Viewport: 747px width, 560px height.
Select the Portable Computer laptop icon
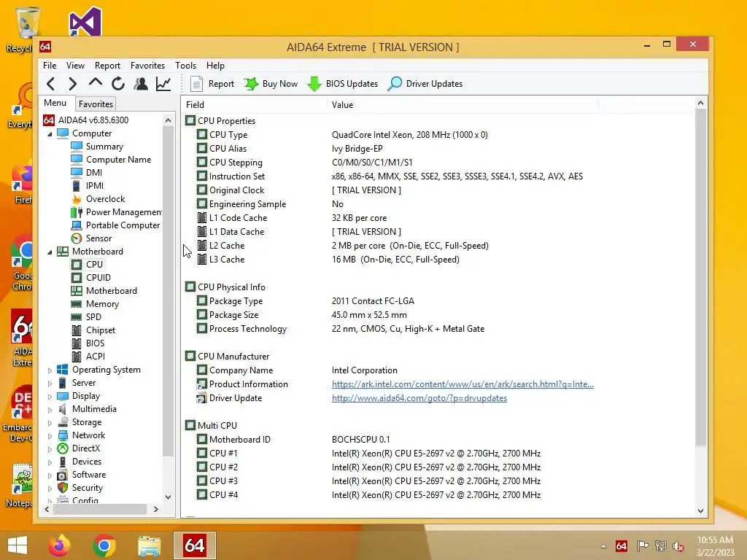pyautogui.click(x=76, y=225)
